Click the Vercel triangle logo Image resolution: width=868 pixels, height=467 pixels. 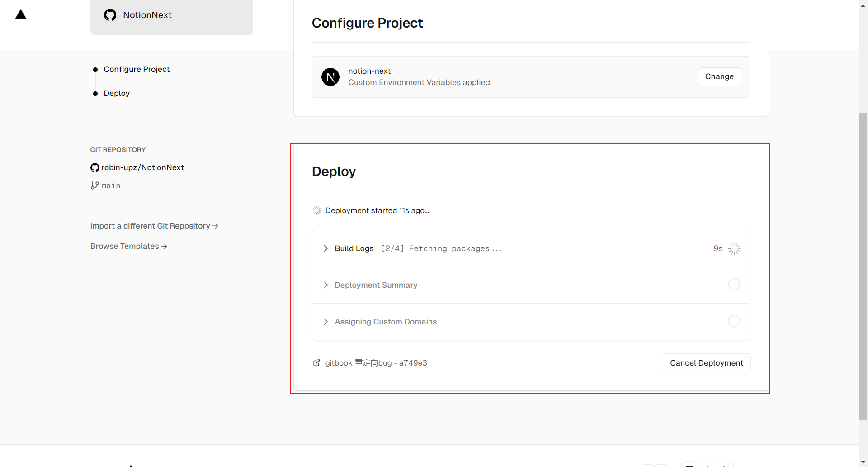pos(21,14)
